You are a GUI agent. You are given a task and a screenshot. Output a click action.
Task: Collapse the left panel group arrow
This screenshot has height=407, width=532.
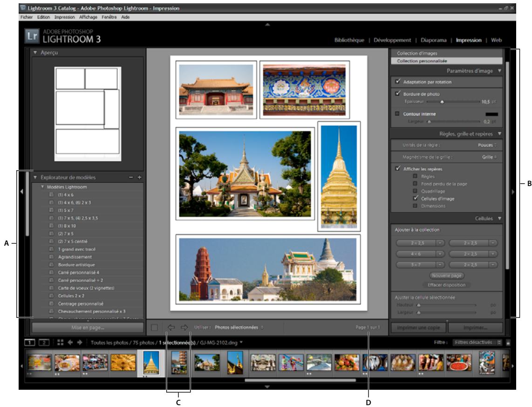22,192
